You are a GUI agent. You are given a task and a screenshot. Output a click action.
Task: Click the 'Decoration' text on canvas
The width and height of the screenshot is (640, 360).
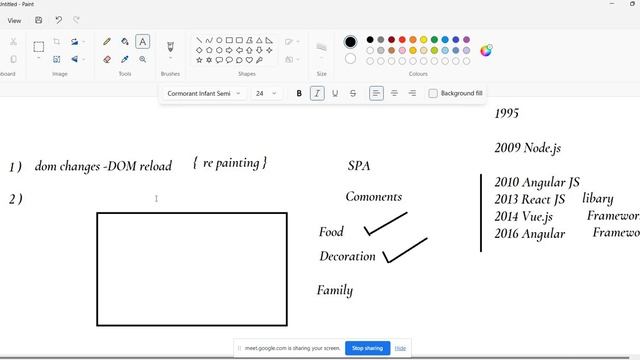click(347, 256)
